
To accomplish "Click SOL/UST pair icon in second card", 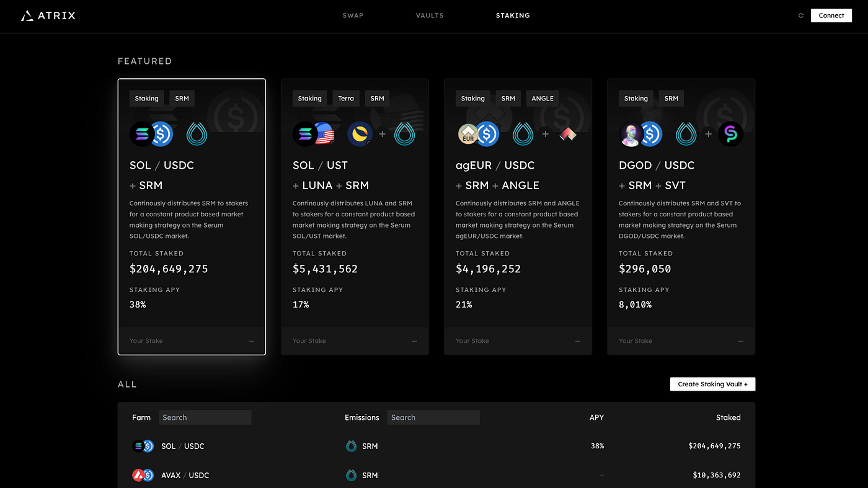I will click(314, 134).
